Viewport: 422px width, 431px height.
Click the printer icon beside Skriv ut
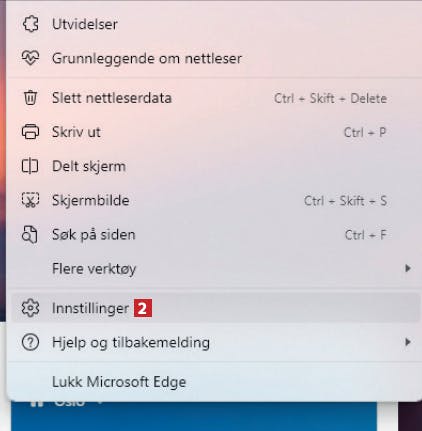(30, 132)
